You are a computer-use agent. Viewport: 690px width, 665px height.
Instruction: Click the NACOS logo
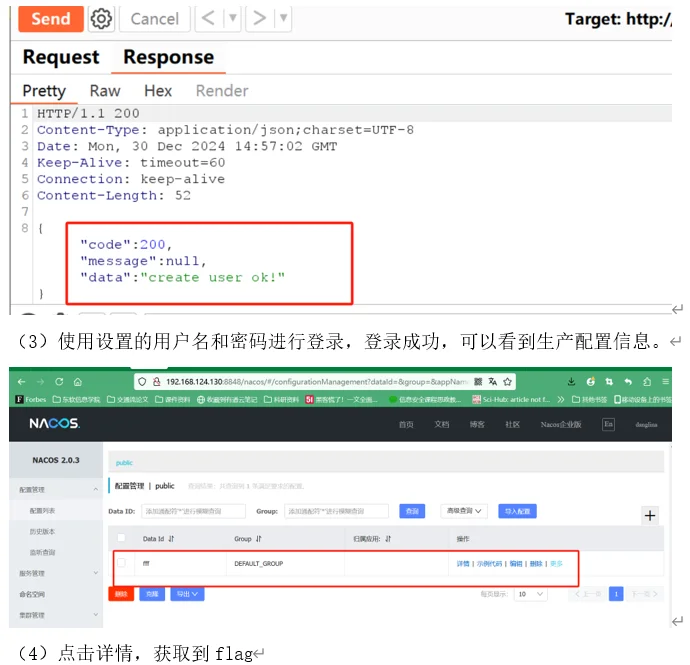coord(55,423)
